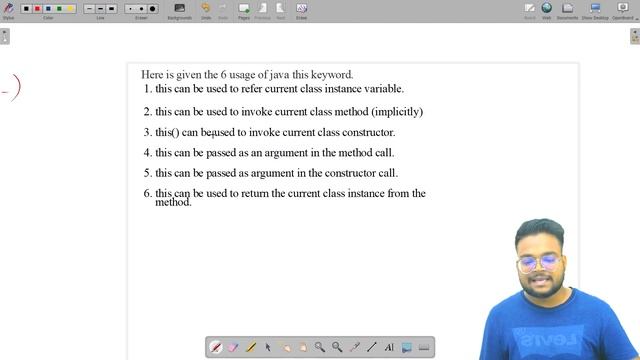640x360 pixels.
Task: Select the Pen tool in stylus palette
Action: 216,347
